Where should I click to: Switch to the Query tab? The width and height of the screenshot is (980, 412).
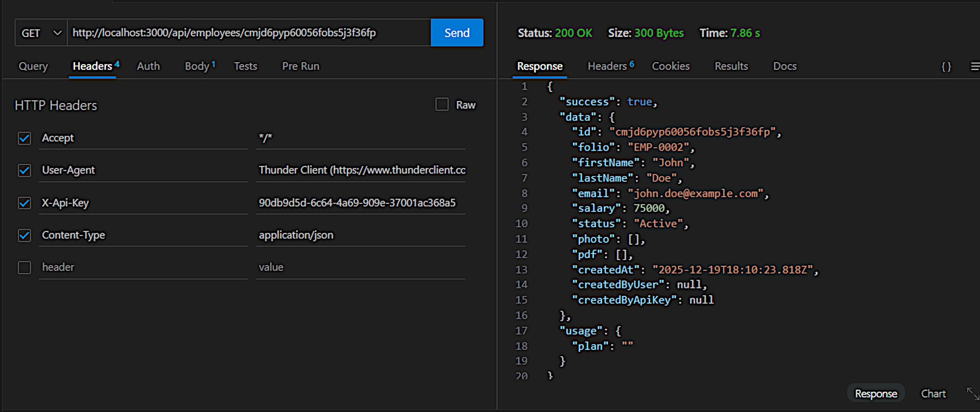[33, 66]
